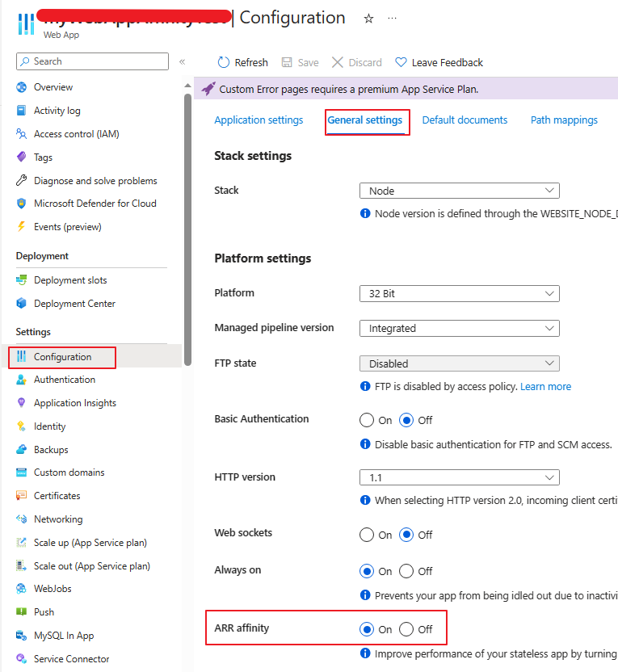Select Off for Web sockets
The width and height of the screenshot is (618, 672).
[406, 535]
